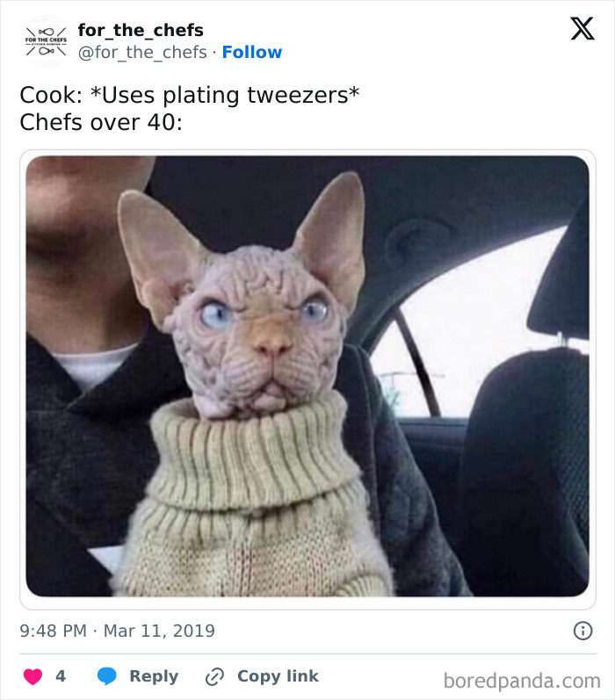Viewport: 615px width, 700px height.
Task: Open the for_the_chefs display name
Action: pos(141,31)
